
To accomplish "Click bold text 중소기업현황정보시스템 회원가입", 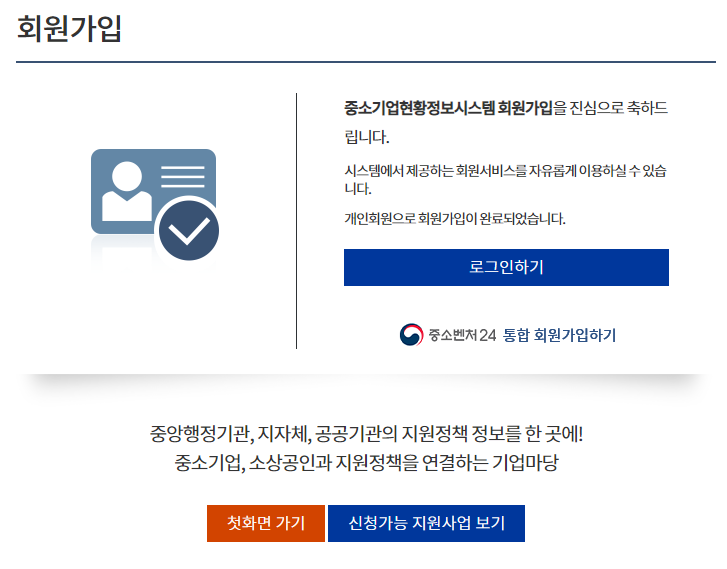I will point(448,108).
